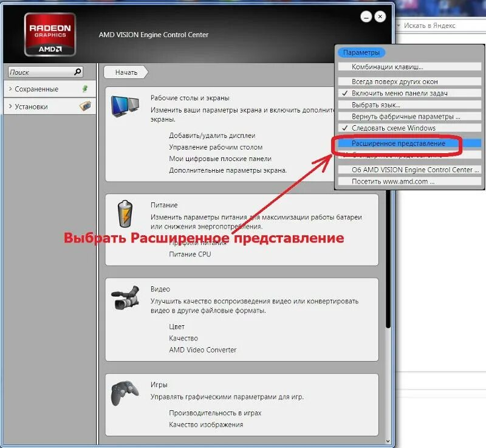The height and width of the screenshot is (448, 486).
Task: Expand the Сохраненные section
Action: (x=50, y=89)
